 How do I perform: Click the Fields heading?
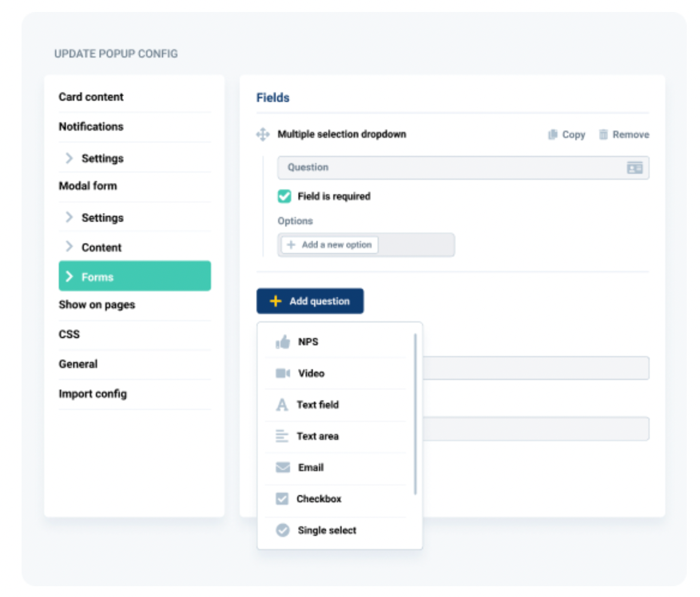pos(273,97)
